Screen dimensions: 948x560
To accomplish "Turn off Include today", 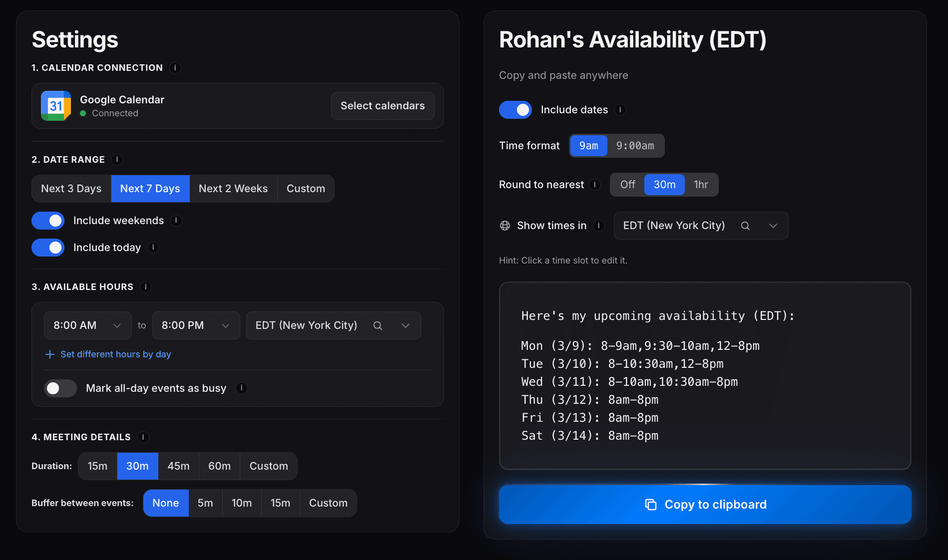I will [48, 247].
